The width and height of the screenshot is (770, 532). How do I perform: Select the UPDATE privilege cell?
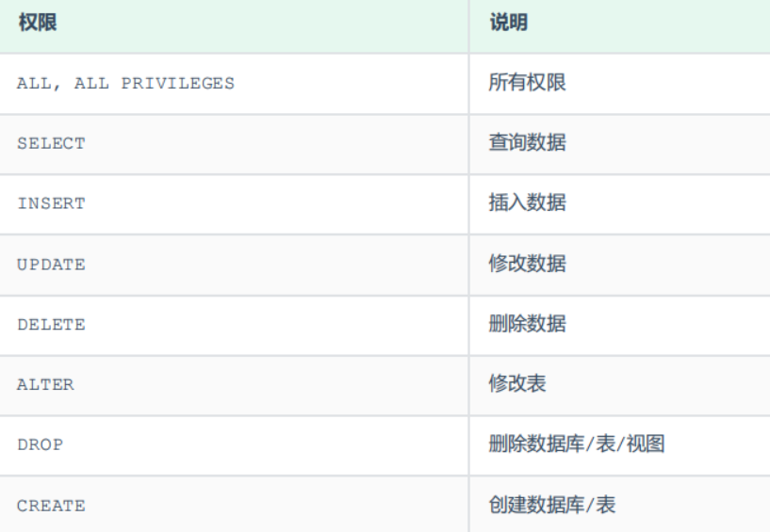[x=51, y=265]
